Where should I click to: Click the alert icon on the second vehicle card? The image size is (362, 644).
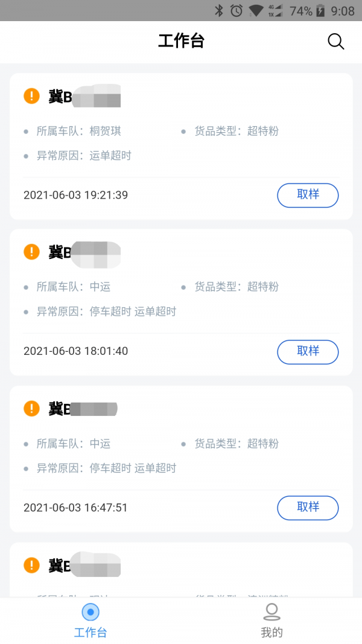[x=32, y=252]
